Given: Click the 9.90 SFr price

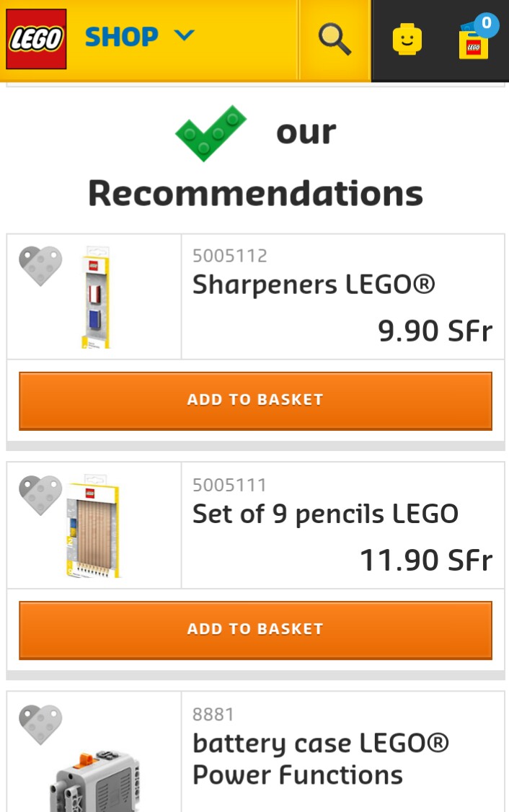Looking at the screenshot, I should coord(435,331).
